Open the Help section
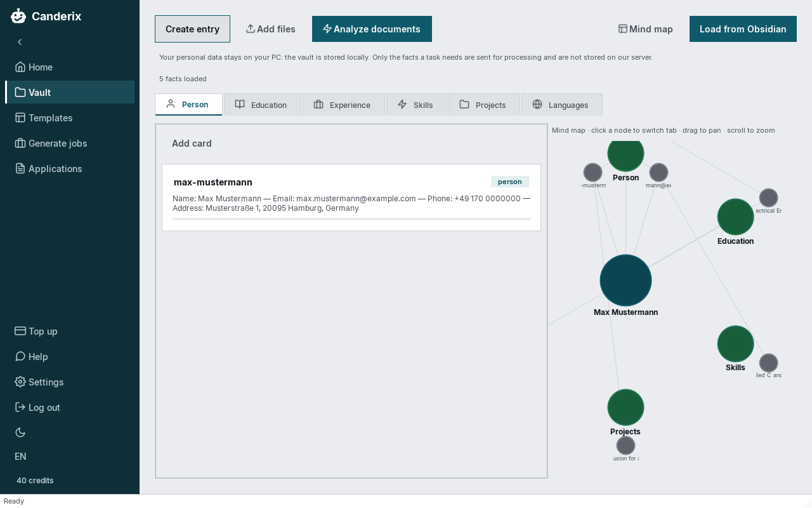Viewport: 812px width, 508px height. 70,356
